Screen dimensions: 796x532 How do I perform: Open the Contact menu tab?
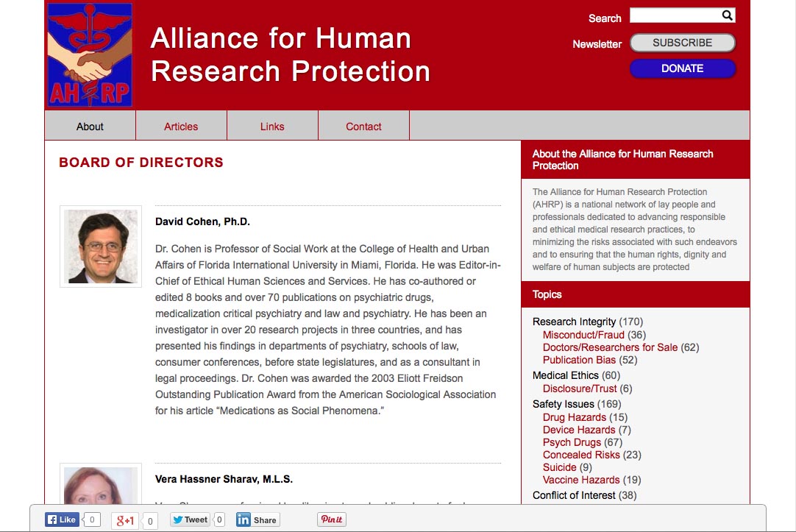pyautogui.click(x=363, y=127)
